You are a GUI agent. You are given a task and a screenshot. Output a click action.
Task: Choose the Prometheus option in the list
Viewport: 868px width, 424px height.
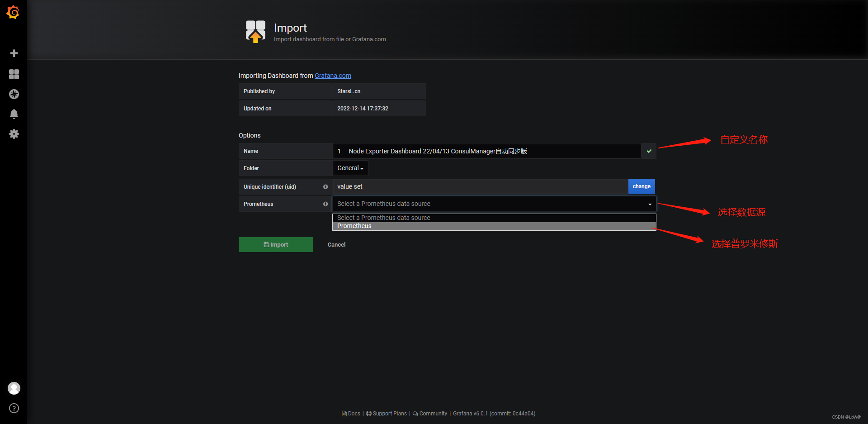pyautogui.click(x=494, y=226)
